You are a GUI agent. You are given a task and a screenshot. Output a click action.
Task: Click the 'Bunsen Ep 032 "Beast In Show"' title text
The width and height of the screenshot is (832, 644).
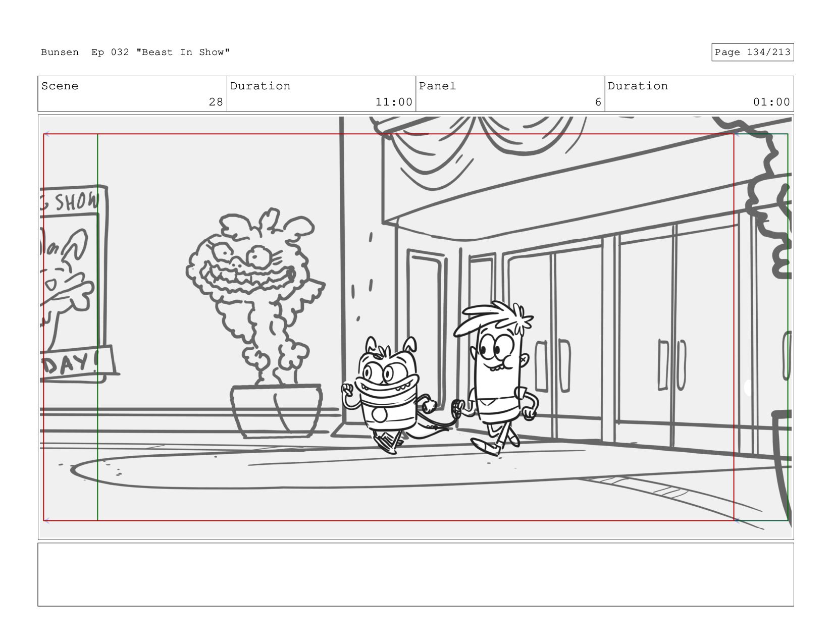(135, 52)
